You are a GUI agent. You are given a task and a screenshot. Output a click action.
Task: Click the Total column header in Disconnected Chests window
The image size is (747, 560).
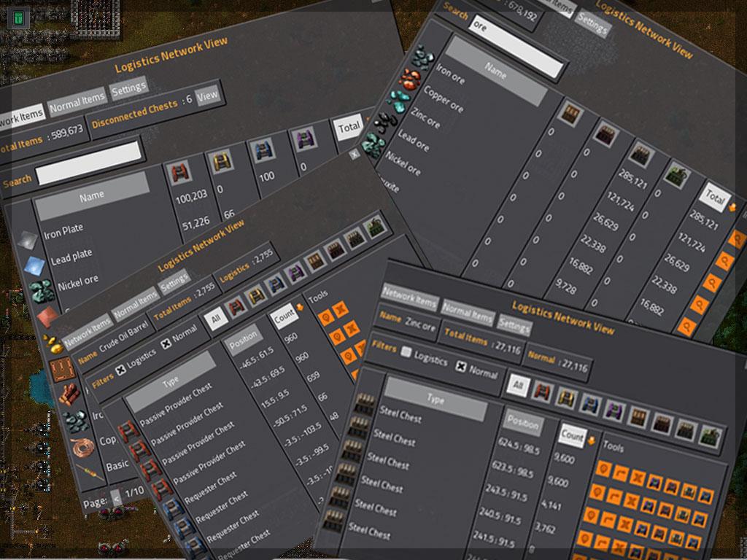(x=349, y=127)
